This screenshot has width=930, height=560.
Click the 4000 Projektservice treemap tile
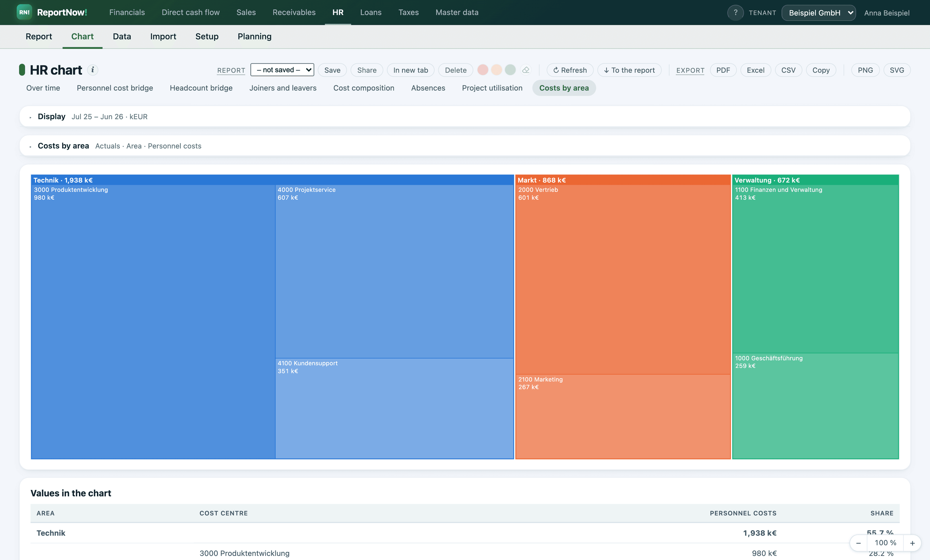(395, 272)
